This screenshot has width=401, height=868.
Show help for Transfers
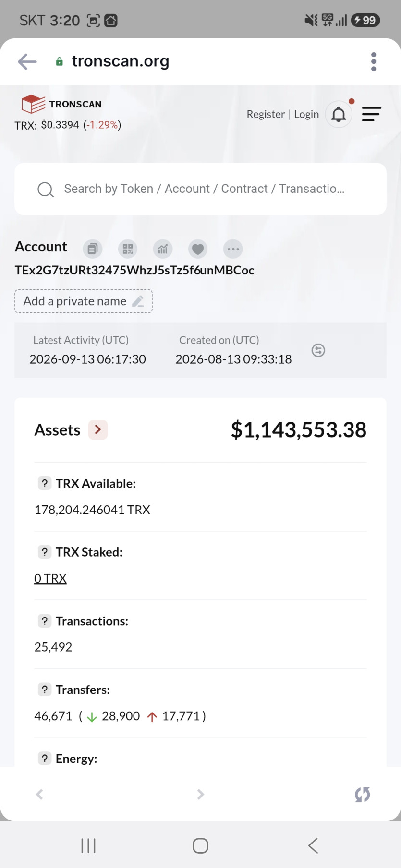pyautogui.click(x=45, y=690)
